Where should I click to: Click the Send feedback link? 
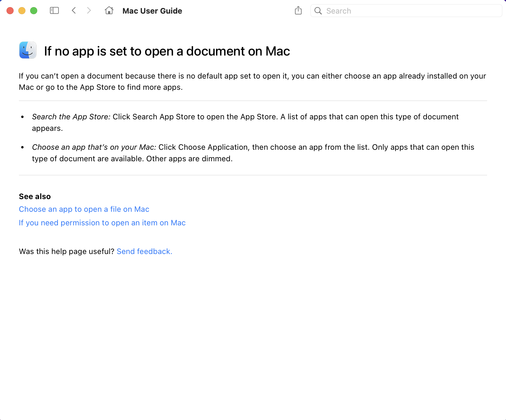point(144,251)
